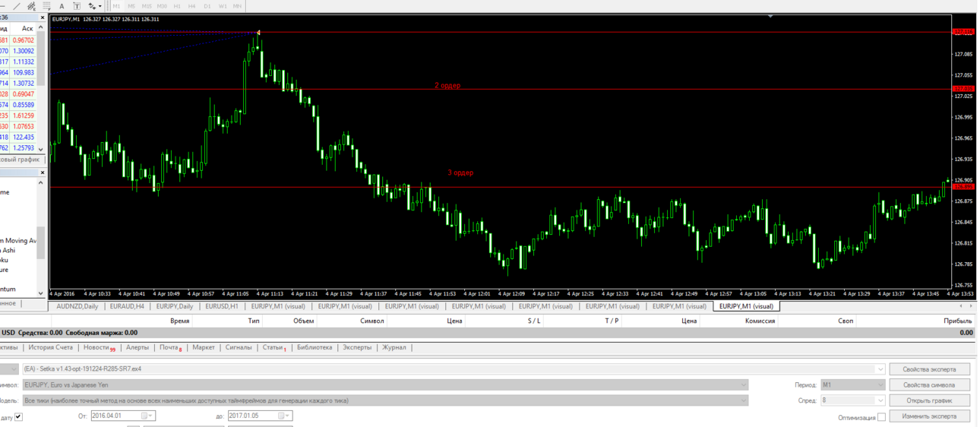Image resolution: width=980 pixels, height=427 pixels.
Task: Click Свойства символа button
Action: 929,385
